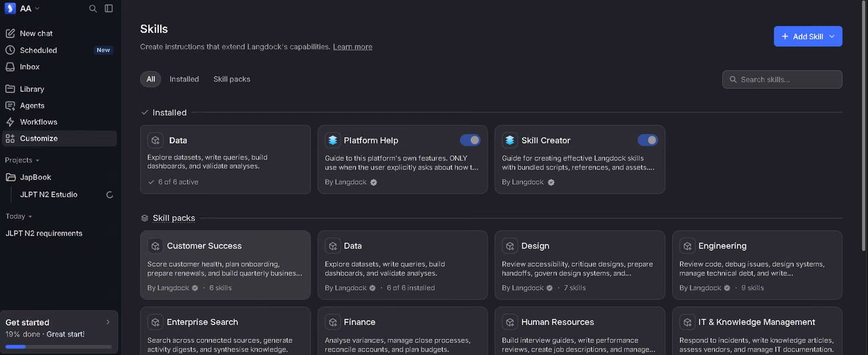Click the Inbox label in sidebar
Image resolution: width=868 pixels, height=355 pixels.
30,67
